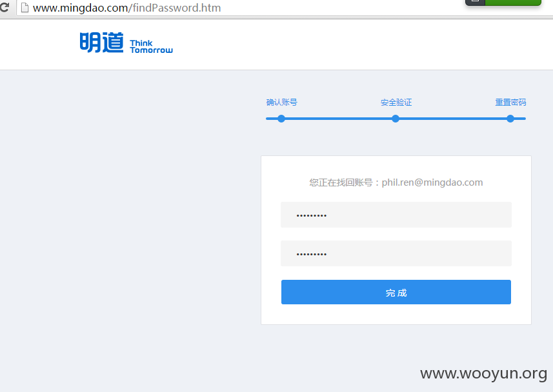Click the www.mingdao.com/findPassword.htm address bar URL

[126, 7]
